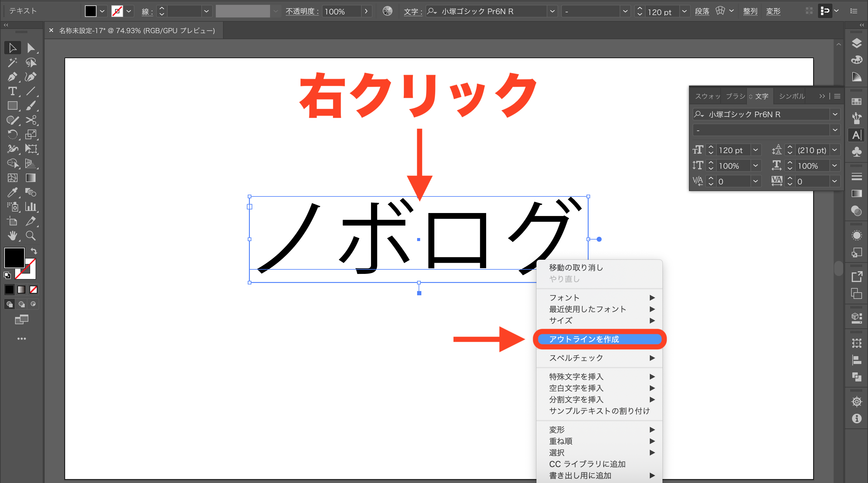
Task: Select the Rotate tool
Action: click(12, 135)
